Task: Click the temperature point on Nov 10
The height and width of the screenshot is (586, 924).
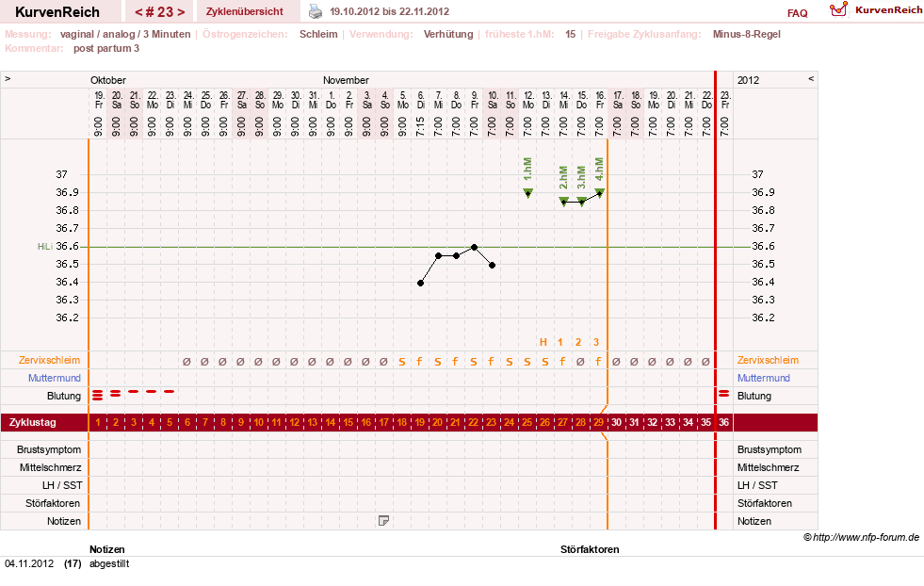Action: (492, 266)
